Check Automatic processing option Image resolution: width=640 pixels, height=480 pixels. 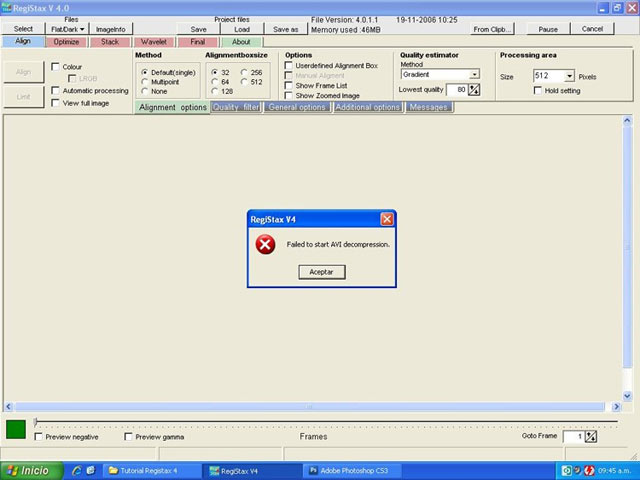point(56,90)
